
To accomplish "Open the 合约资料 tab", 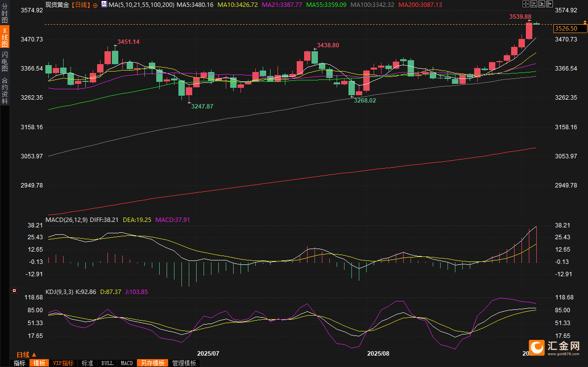I will (x=5, y=90).
